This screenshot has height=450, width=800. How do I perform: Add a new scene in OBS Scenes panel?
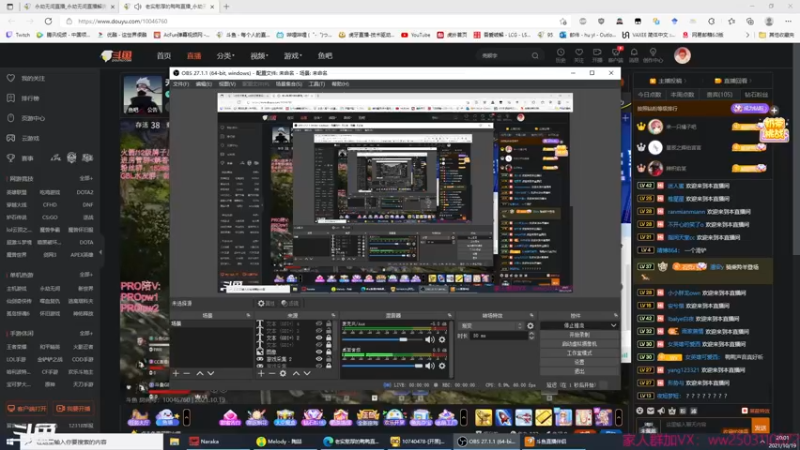click(x=176, y=373)
